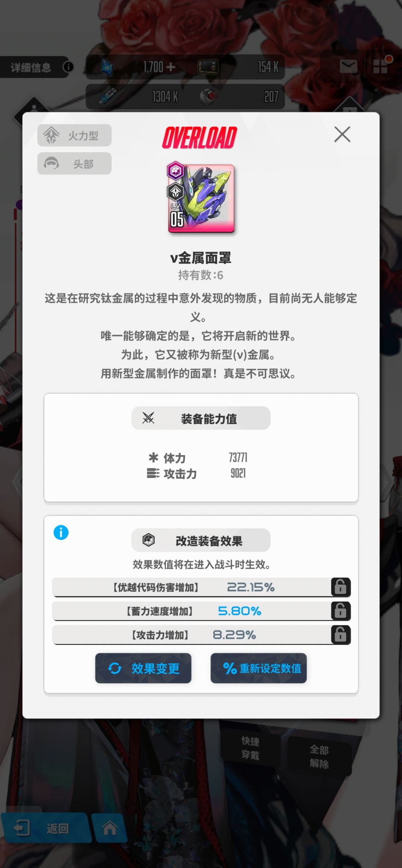Click the blue info icon in effects panel
The image size is (402, 868).
[x=61, y=532]
